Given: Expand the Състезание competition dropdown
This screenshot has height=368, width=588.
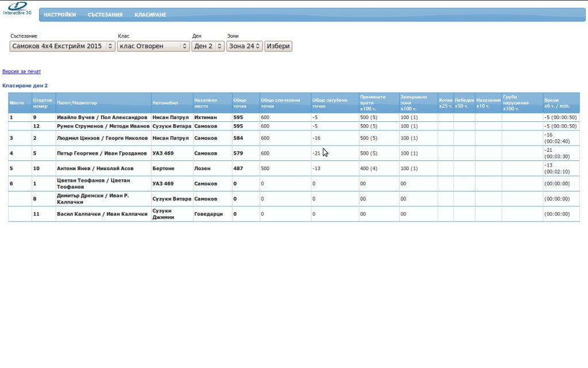Looking at the screenshot, I should (x=63, y=46).
